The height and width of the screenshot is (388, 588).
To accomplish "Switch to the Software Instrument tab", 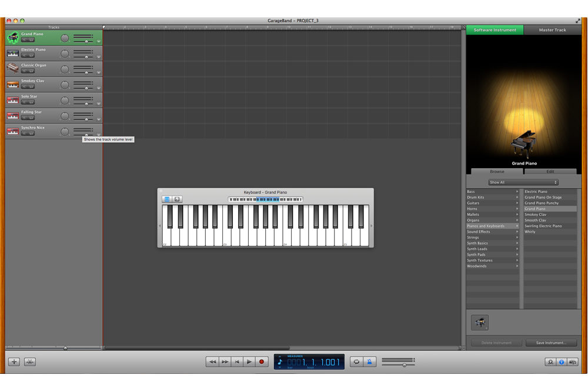I will click(x=495, y=30).
